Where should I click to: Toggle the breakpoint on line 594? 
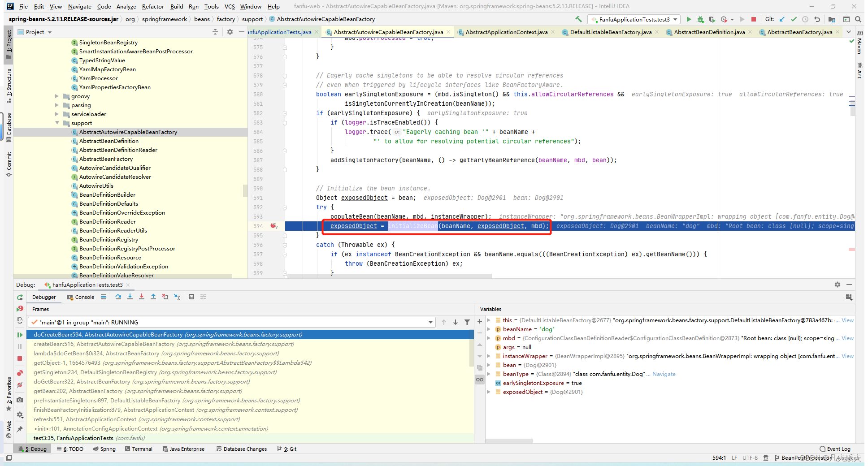click(274, 226)
